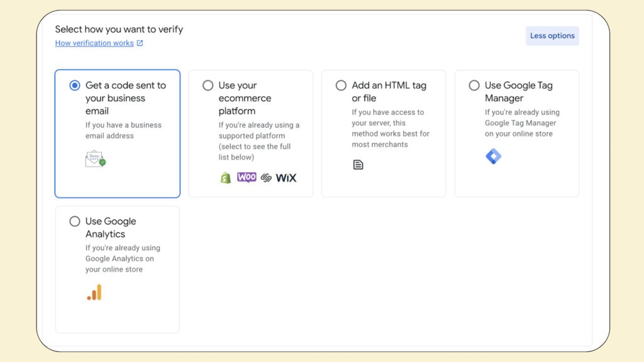
Task: Click 'Add an HTML tag or file' title
Action: [x=389, y=92]
